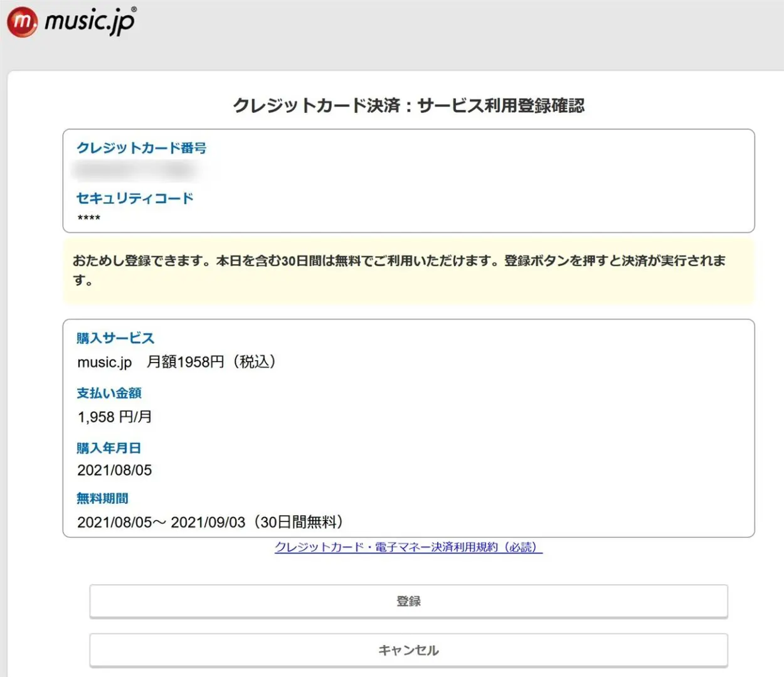Click the 2021/08/05～2021/09/03 free period text
This screenshot has height=677, width=784.
point(210,522)
